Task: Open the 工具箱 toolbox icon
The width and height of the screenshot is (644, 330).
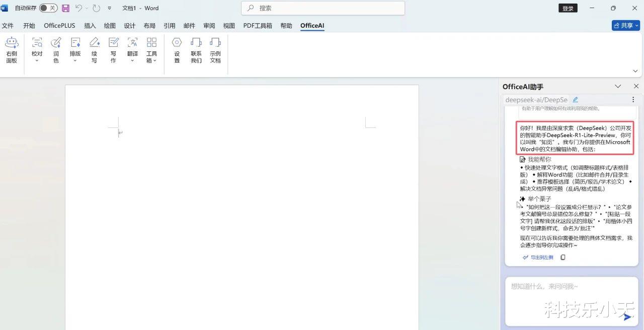Action: [x=151, y=43]
